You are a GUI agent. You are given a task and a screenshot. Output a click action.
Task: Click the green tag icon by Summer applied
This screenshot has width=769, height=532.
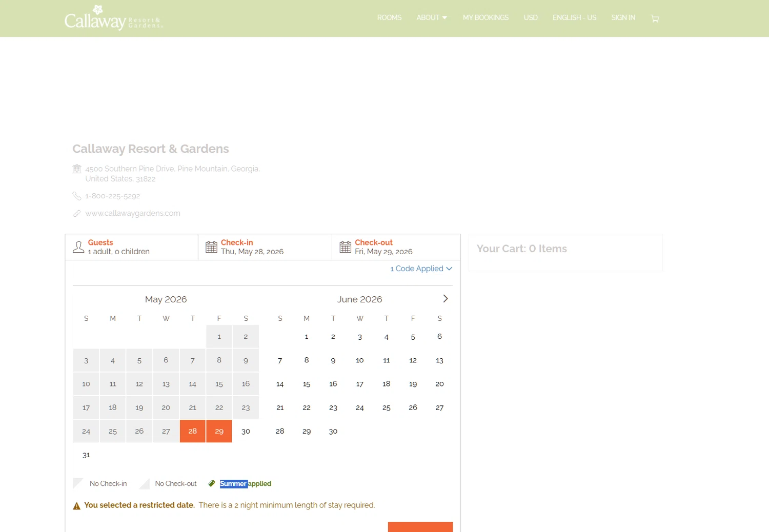212,483
